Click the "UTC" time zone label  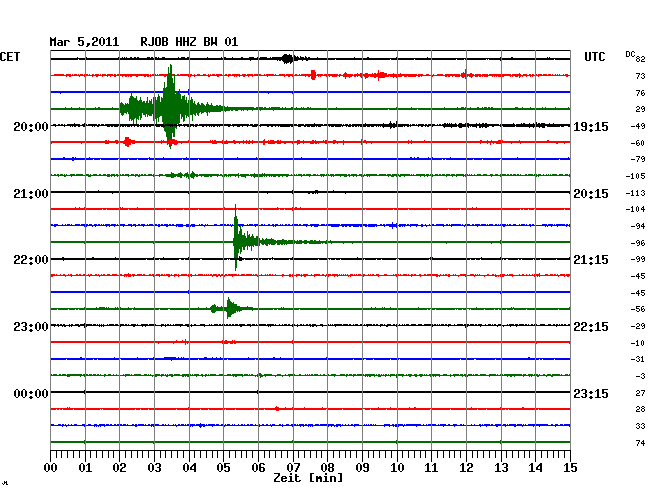point(594,57)
